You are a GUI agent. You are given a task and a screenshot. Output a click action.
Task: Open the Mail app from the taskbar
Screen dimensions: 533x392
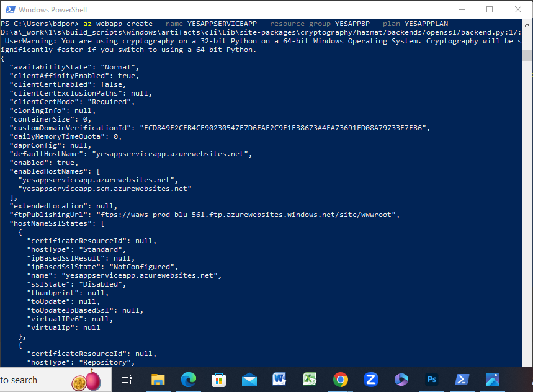249,380
